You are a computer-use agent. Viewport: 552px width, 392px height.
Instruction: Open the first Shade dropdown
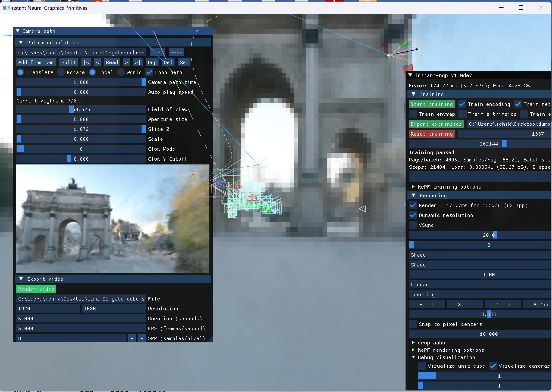click(480, 255)
